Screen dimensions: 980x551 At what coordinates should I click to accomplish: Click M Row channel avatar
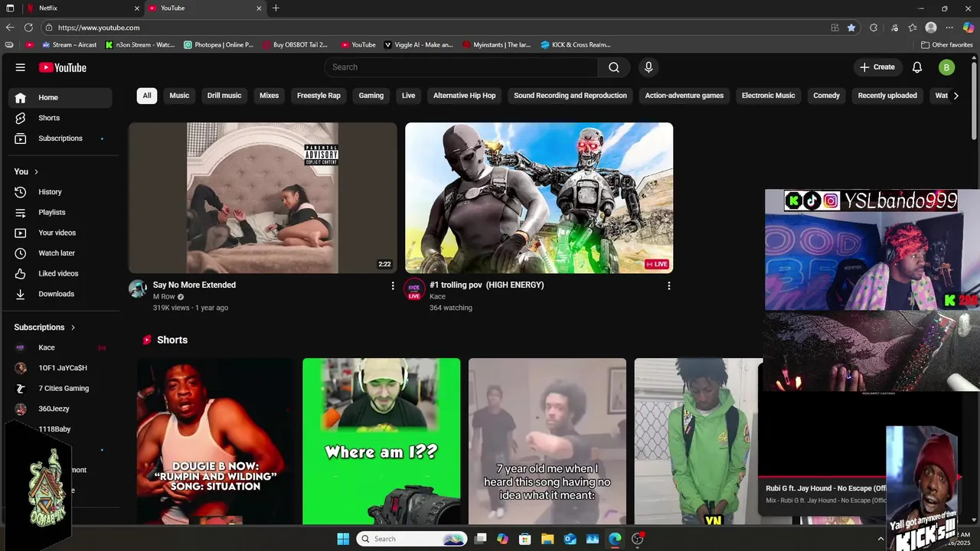138,289
